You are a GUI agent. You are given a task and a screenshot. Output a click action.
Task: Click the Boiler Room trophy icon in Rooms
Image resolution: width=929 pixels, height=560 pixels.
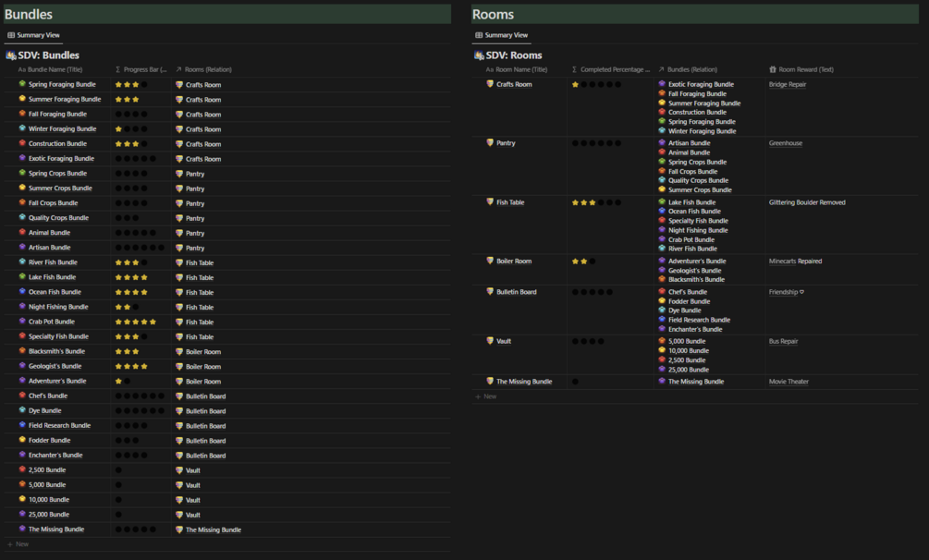[x=490, y=261]
